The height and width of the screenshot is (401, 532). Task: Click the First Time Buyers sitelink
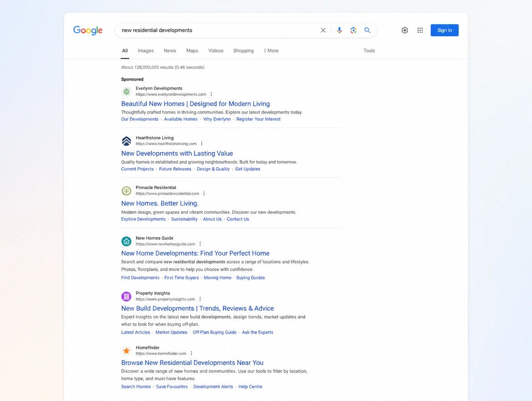pos(182,278)
